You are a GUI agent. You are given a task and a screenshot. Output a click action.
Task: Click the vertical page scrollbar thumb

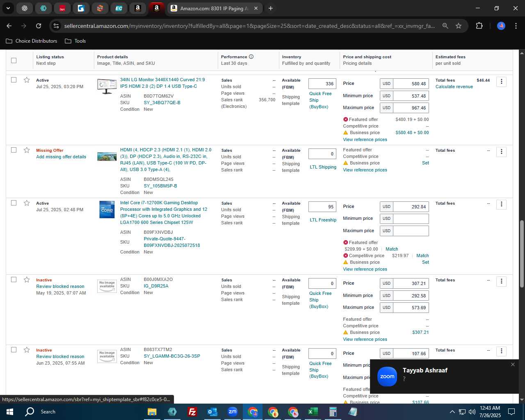522,254
